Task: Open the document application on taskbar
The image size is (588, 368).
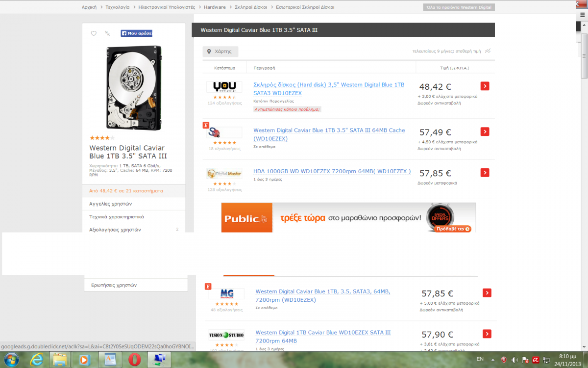Action: (x=110, y=360)
